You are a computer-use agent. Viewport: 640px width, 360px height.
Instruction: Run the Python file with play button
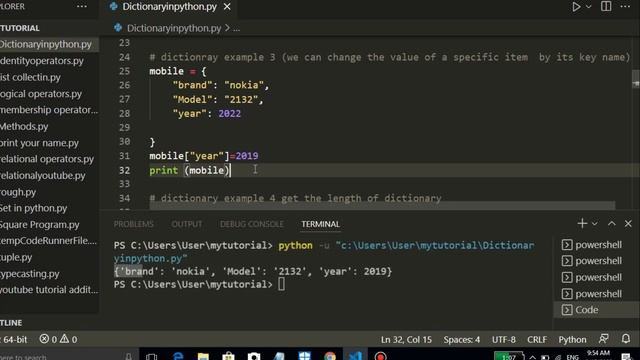tap(576, 7)
